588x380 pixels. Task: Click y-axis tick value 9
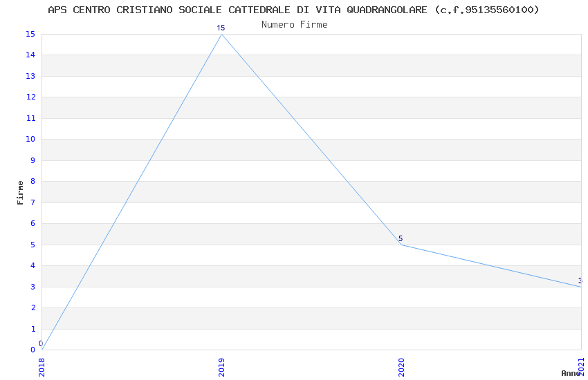point(33,160)
